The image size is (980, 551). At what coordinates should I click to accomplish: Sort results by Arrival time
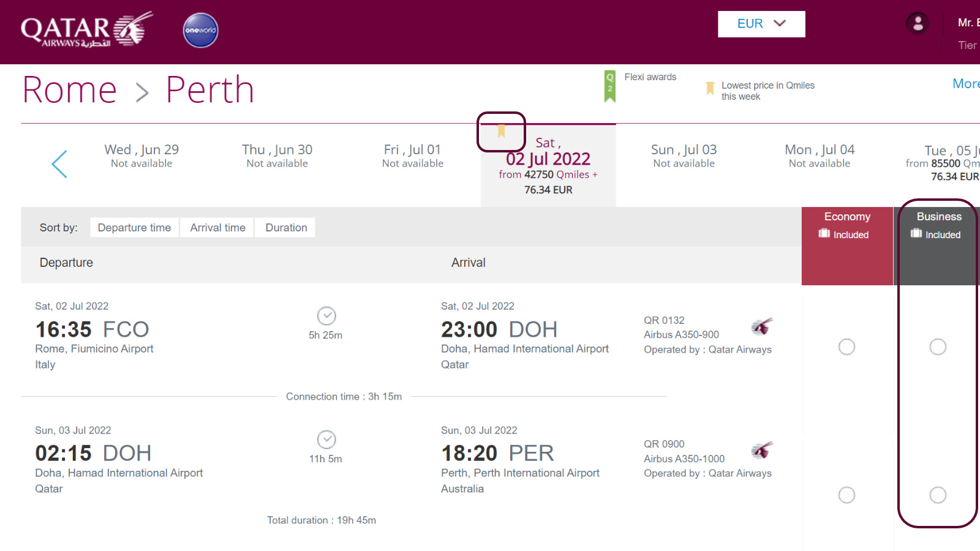point(217,228)
